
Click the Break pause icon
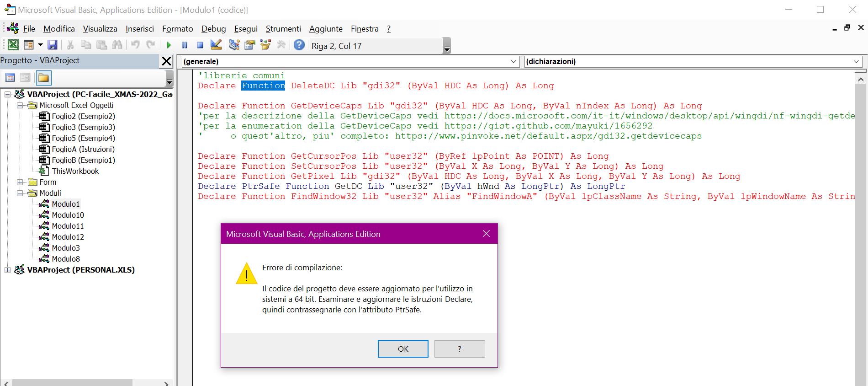click(185, 45)
